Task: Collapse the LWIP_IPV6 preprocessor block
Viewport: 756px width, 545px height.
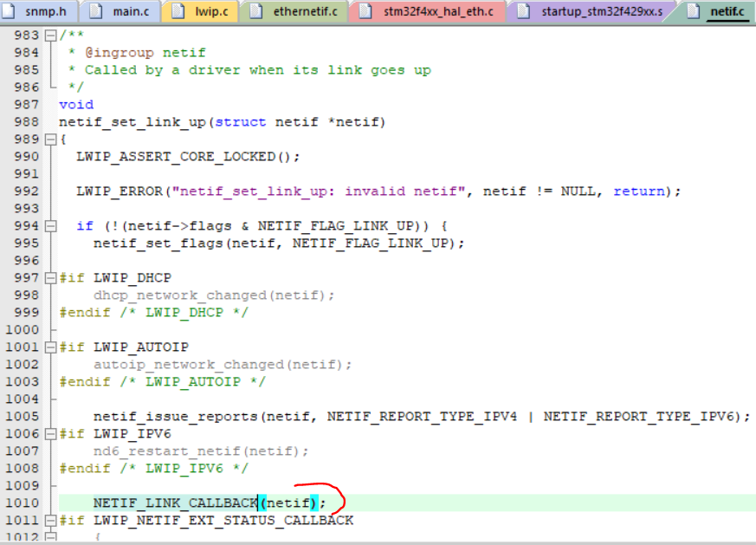Action: (x=50, y=433)
